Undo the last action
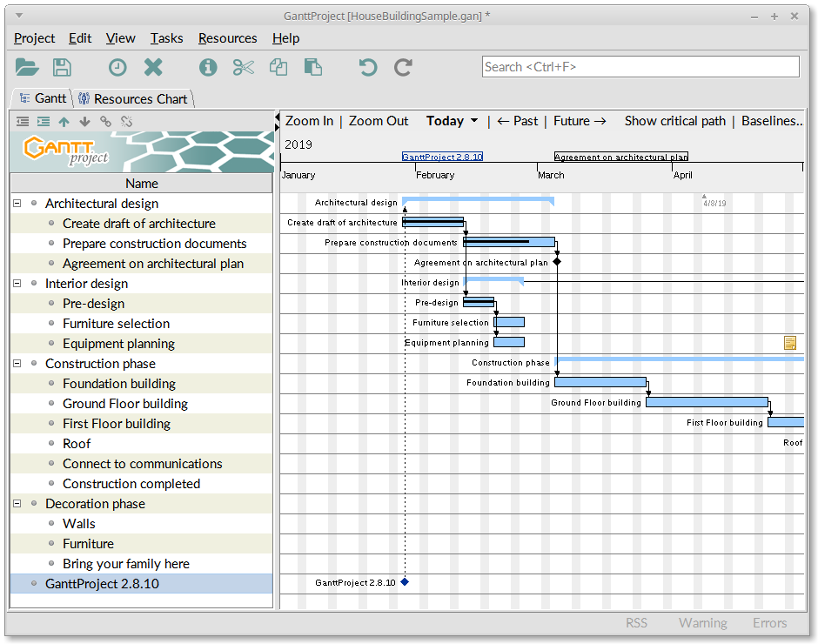The image size is (818, 644). point(368,67)
